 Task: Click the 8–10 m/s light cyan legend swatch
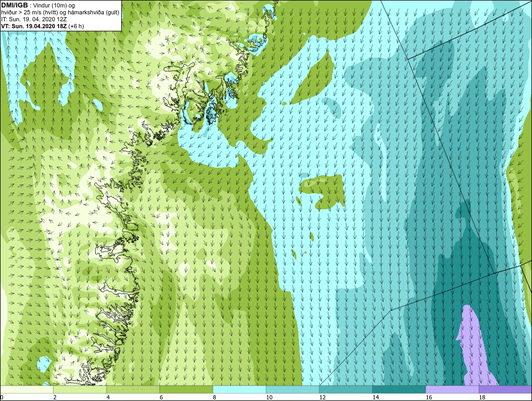coord(239,389)
